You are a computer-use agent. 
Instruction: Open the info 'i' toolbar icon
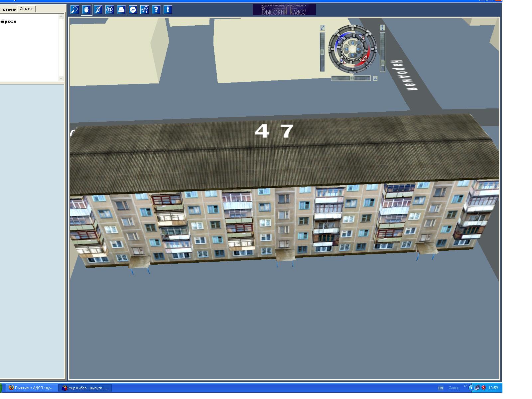click(168, 10)
